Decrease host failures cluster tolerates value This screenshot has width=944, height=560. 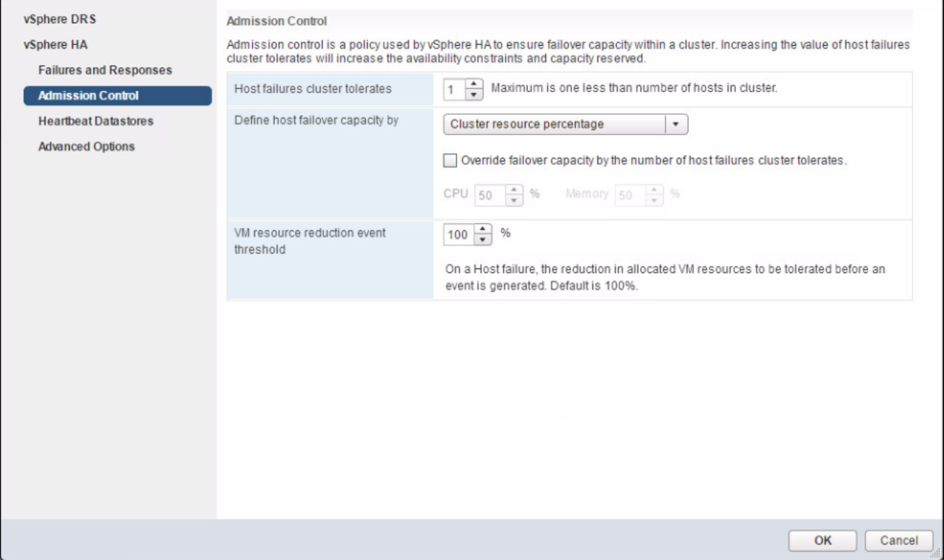coord(474,95)
